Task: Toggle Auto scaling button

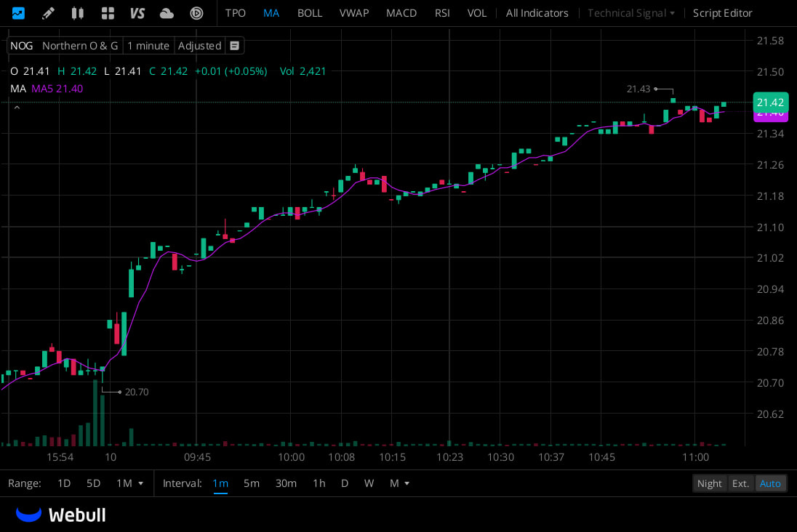Action: point(770,483)
